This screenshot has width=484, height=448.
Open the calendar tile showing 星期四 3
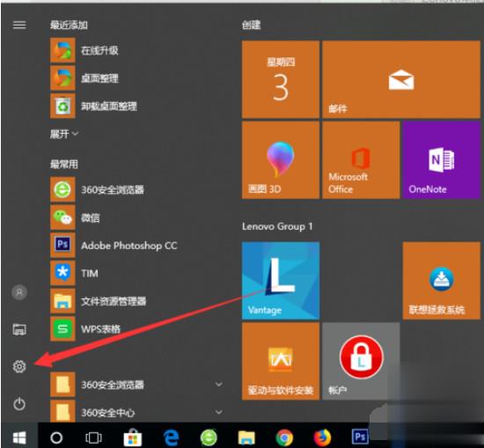coord(281,79)
